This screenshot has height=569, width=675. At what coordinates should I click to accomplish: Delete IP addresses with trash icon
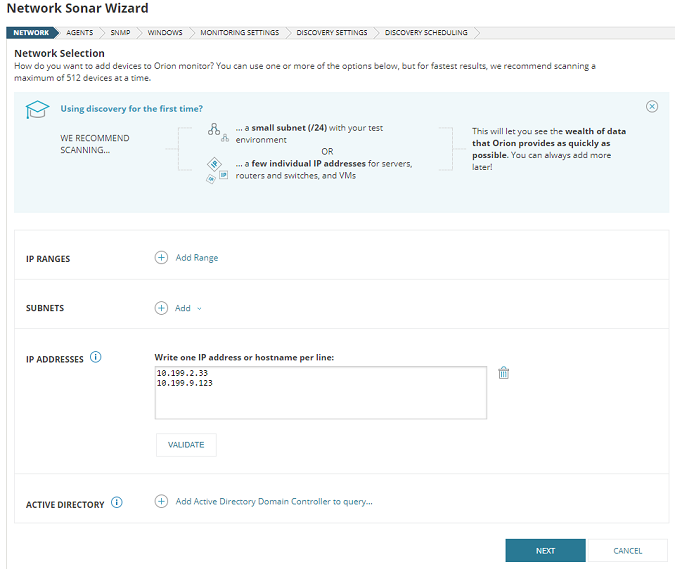(x=504, y=373)
